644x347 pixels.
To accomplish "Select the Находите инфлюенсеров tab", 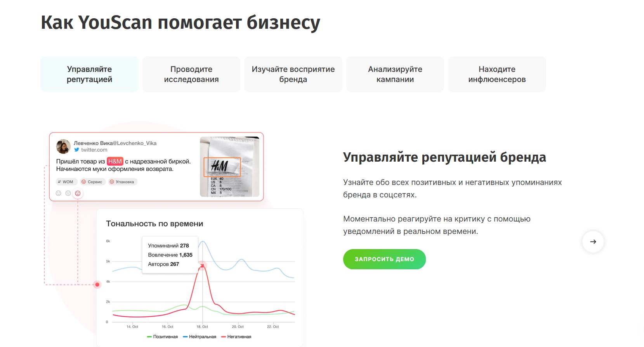I will tap(497, 74).
